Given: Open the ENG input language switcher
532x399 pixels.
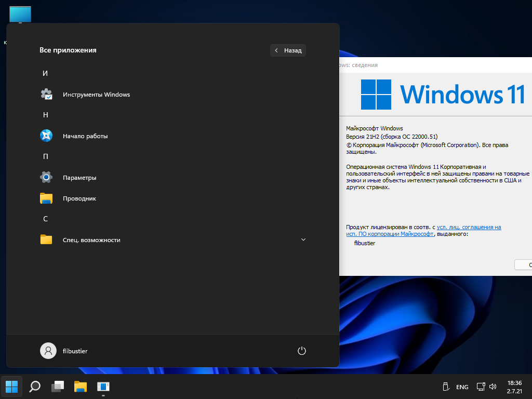Looking at the screenshot, I should pos(462,387).
